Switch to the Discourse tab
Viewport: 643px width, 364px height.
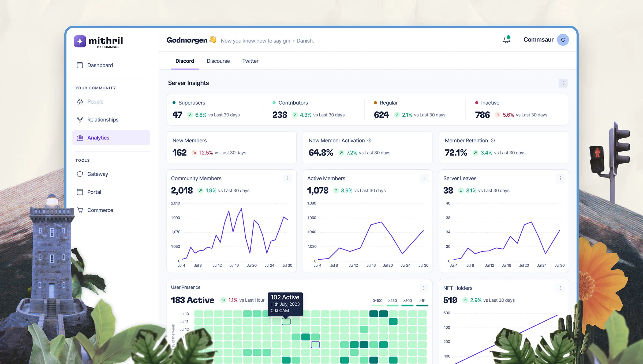218,61
